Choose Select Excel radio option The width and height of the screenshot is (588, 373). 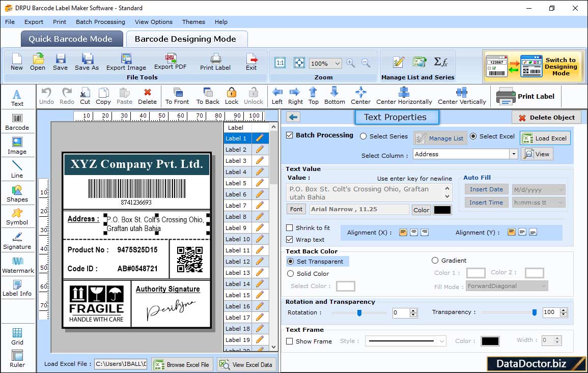click(473, 136)
